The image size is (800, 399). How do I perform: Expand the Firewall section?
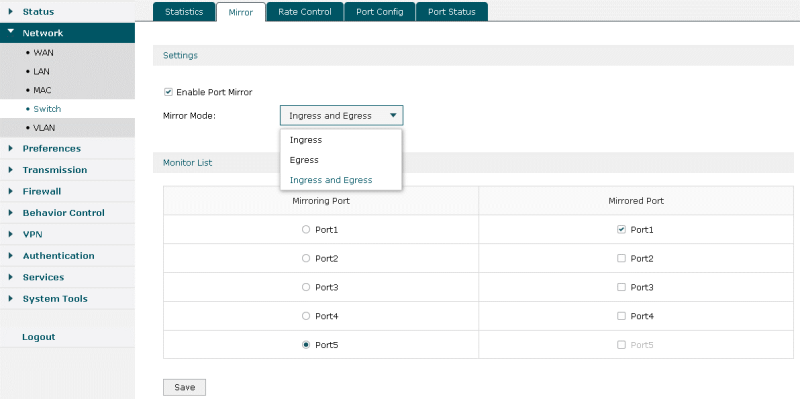tap(67, 191)
